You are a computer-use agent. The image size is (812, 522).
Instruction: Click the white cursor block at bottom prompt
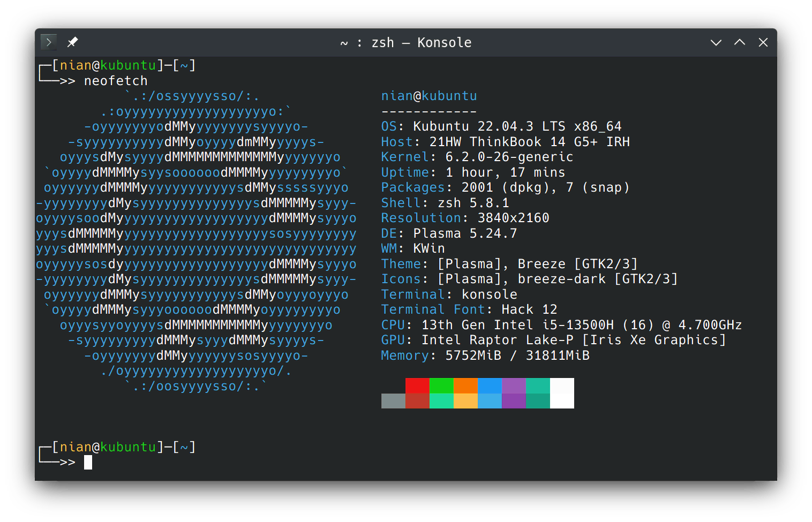point(88,463)
